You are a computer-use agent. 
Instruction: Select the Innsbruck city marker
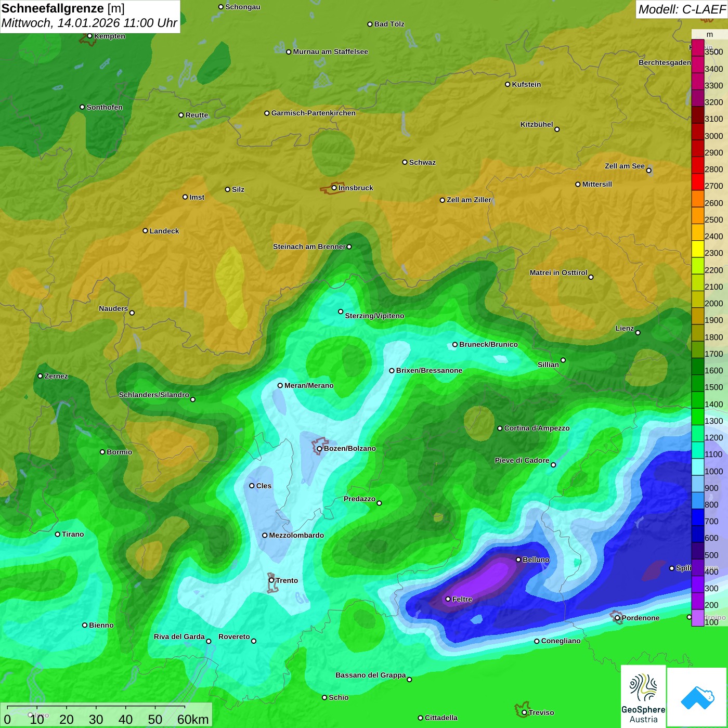(334, 188)
